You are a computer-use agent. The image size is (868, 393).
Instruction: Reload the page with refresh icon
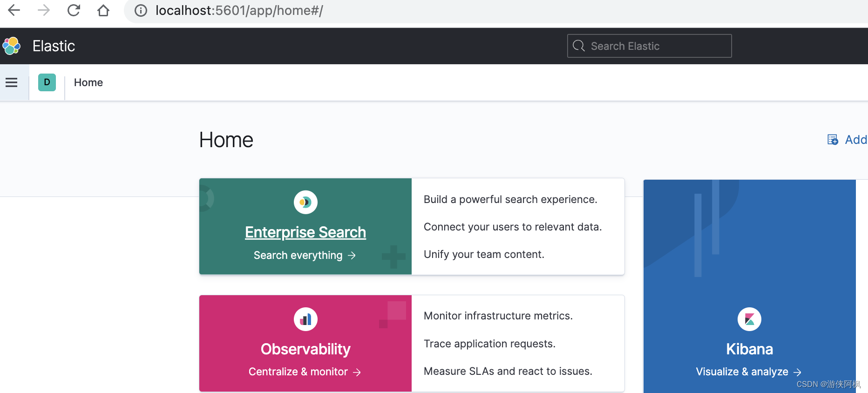pyautogui.click(x=74, y=10)
